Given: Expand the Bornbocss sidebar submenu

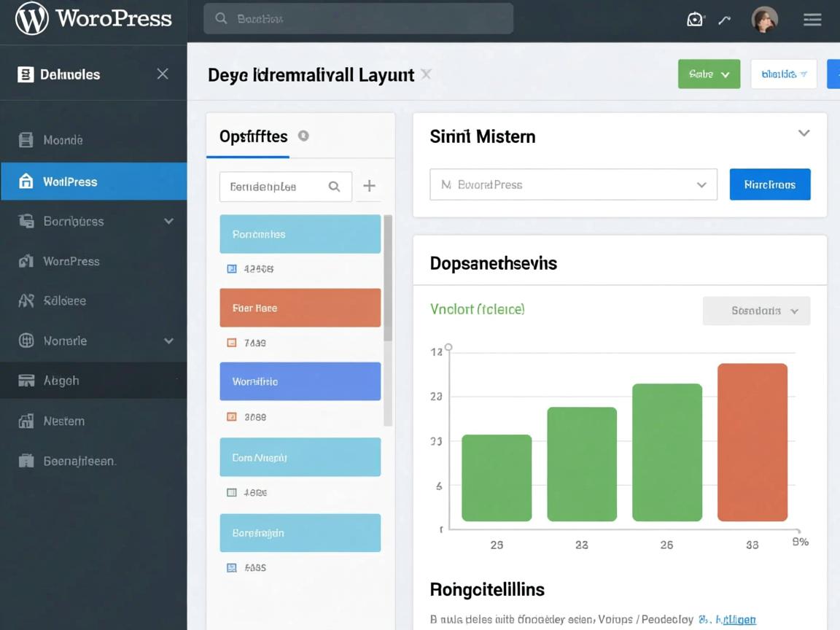Looking at the screenshot, I should [168, 221].
